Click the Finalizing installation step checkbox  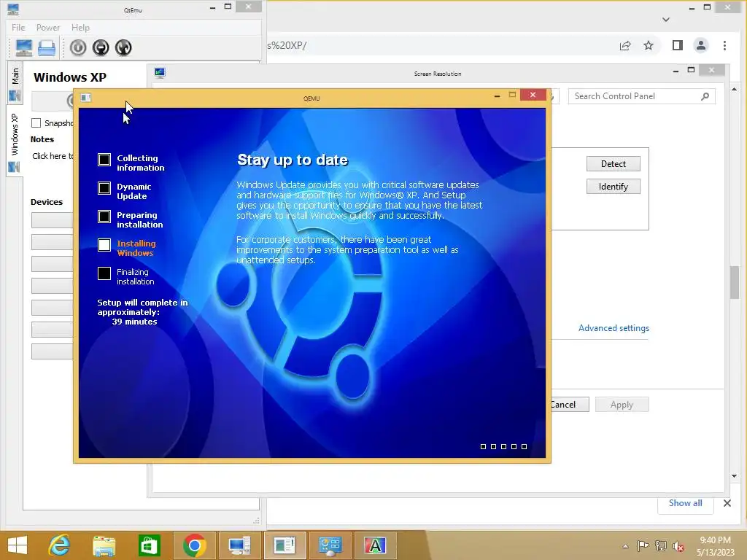(x=104, y=273)
